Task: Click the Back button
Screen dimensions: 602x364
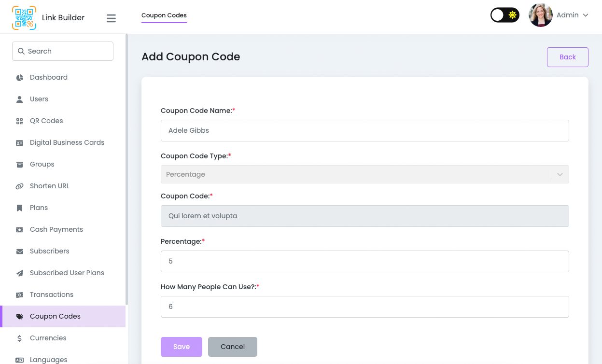Action: [x=567, y=57]
